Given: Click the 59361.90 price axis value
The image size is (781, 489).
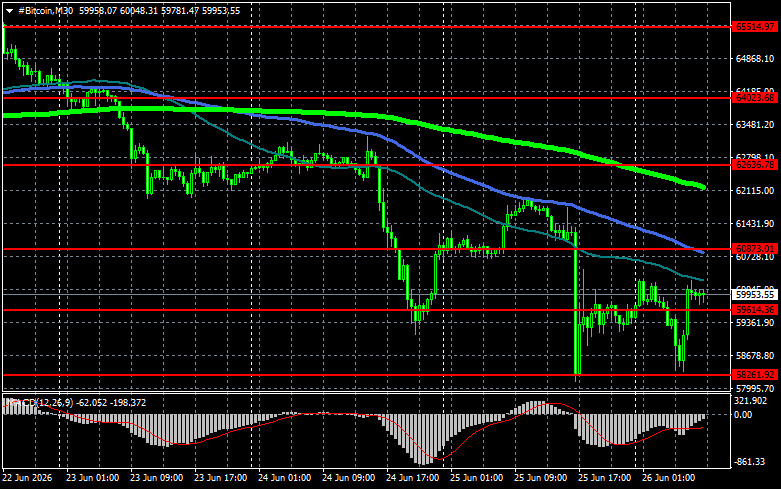Looking at the screenshot, I should point(755,323).
